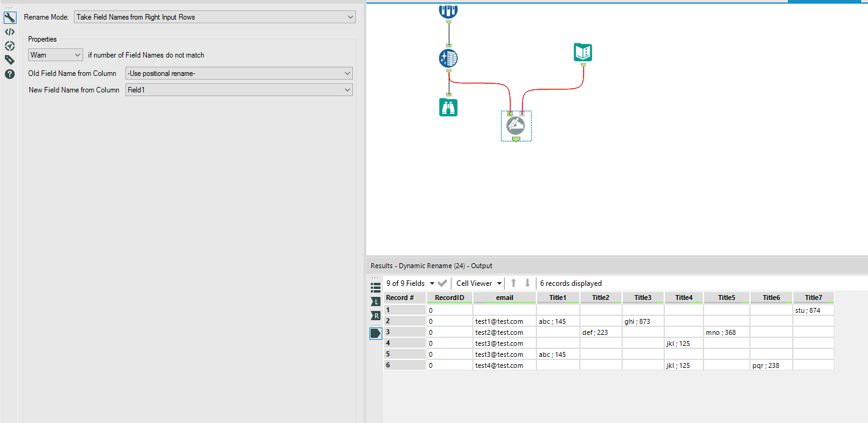Select the Dynamic Rename tool on canvas
The width and height of the screenshot is (868, 423).
[516, 125]
